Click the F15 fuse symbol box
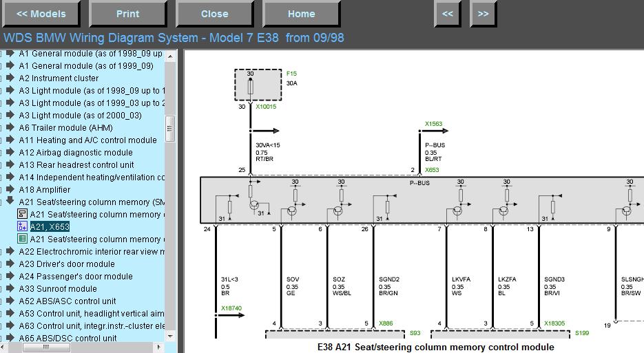The width and height of the screenshot is (644, 353). pos(258,85)
